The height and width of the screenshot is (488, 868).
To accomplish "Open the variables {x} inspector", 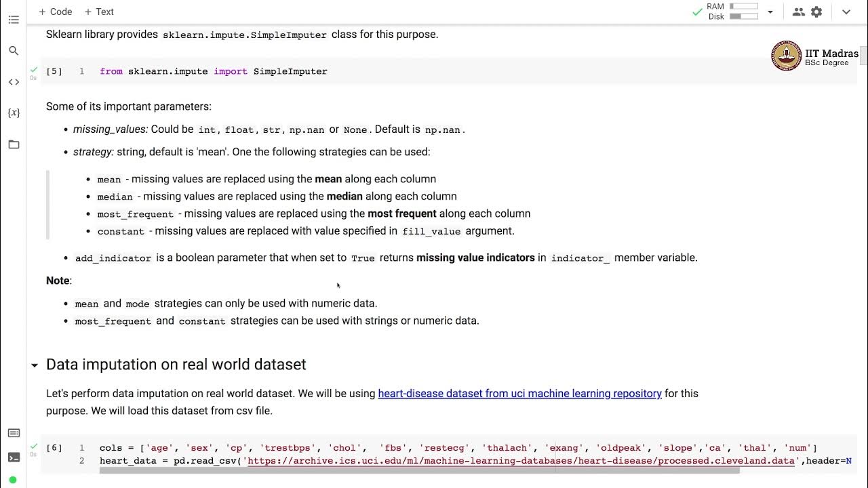I will [14, 113].
